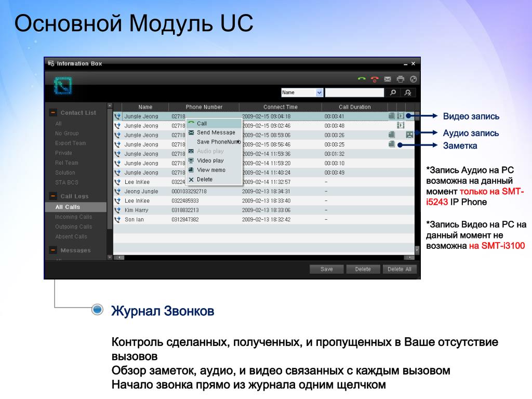Click the Save button
532x399 pixels.
coord(326,269)
